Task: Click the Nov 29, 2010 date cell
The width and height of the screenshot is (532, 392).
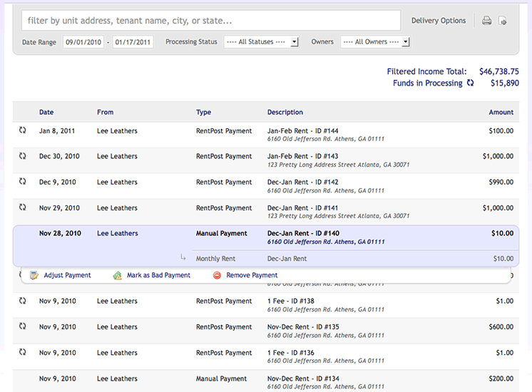Action: 59,208
